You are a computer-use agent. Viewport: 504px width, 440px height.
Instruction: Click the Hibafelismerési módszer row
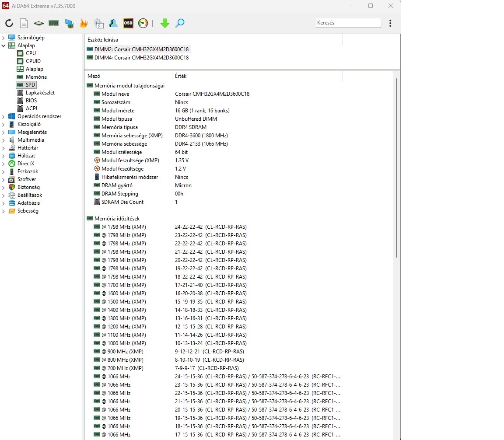(213, 177)
